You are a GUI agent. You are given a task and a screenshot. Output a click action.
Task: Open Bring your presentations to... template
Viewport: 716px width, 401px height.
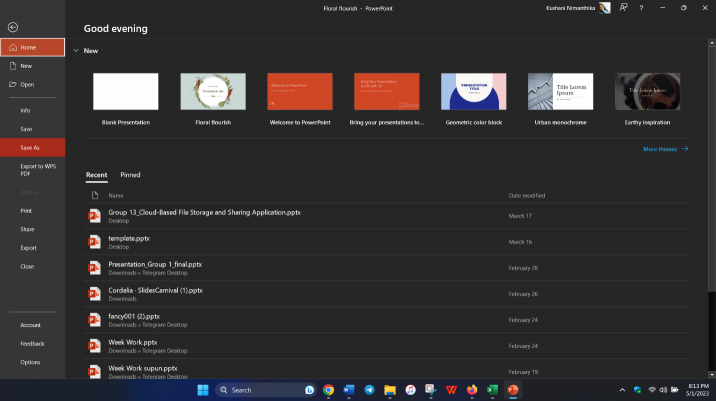click(x=387, y=99)
